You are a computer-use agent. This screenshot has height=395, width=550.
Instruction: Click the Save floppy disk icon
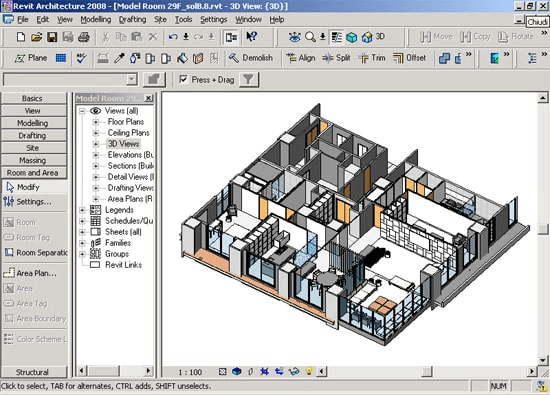point(52,37)
